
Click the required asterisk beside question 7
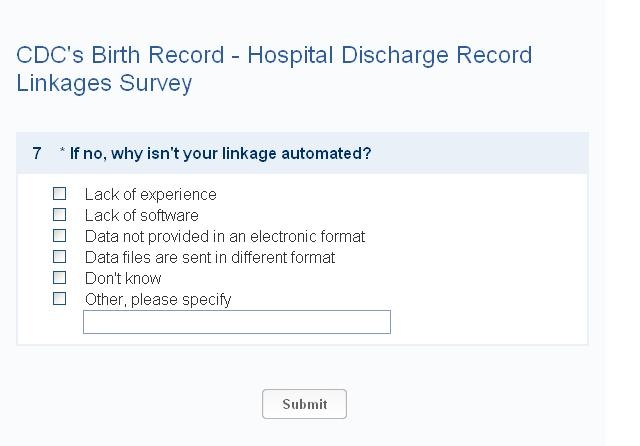(x=62, y=152)
